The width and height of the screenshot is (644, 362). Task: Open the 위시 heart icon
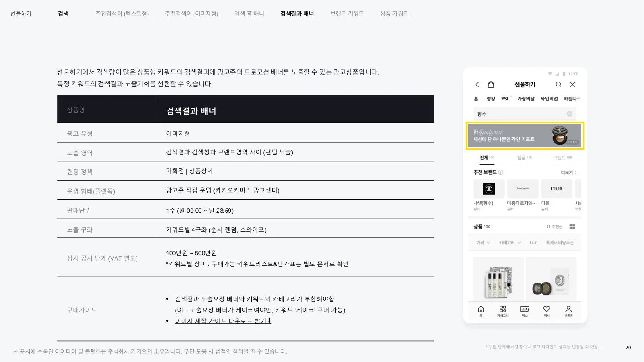(x=547, y=312)
